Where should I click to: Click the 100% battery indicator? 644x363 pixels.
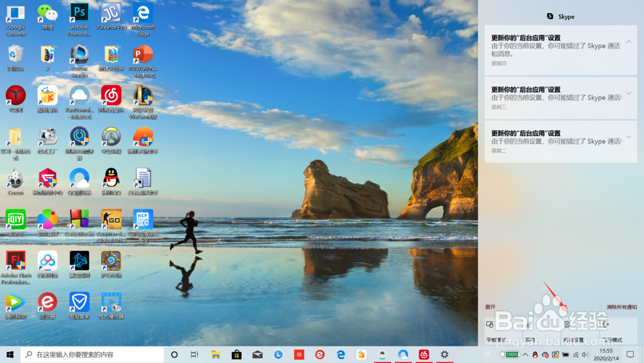tap(509, 355)
